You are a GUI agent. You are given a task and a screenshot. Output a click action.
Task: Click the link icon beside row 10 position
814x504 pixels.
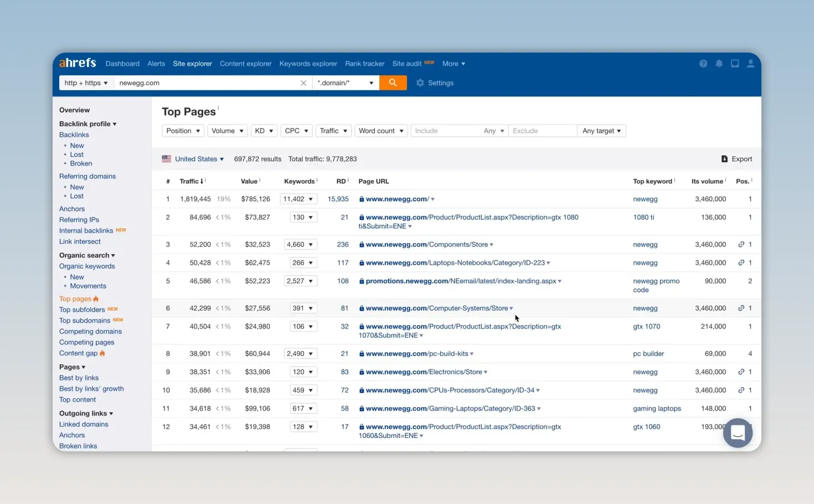click(741, 390)
